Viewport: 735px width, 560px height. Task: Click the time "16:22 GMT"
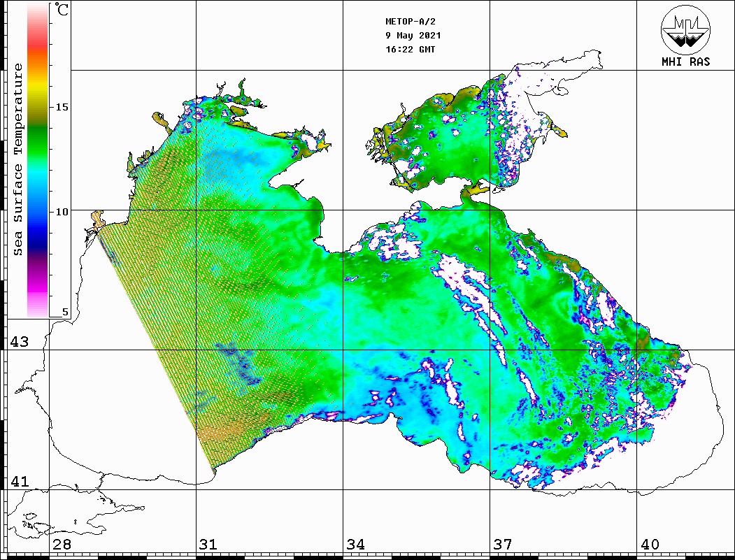pos(411,50)
